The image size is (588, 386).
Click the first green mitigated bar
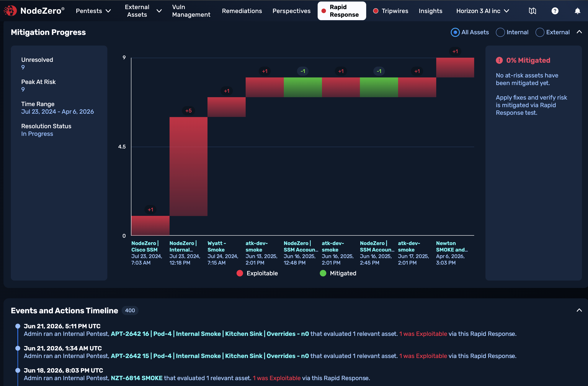[303, 87]
